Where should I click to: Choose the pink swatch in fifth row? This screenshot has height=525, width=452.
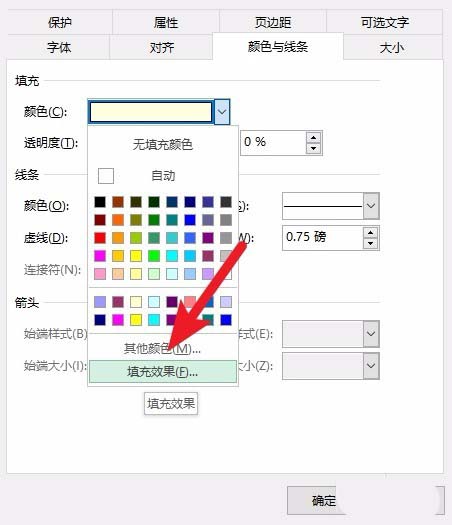click(x=100, y=274)
